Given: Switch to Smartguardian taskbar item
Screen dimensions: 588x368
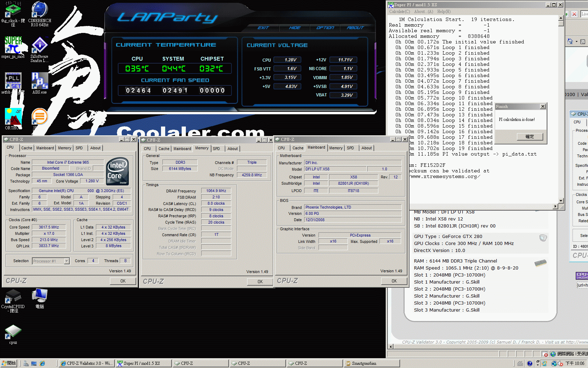Looking at the screenshot, I should click(371, 363).
